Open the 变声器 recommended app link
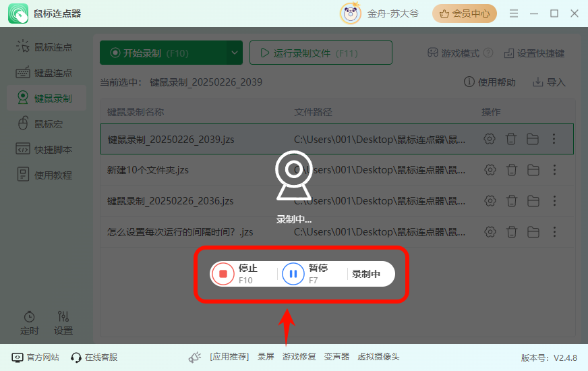This screenshot has height=371, width=588. pyautogui.click(x=336, y=357)
